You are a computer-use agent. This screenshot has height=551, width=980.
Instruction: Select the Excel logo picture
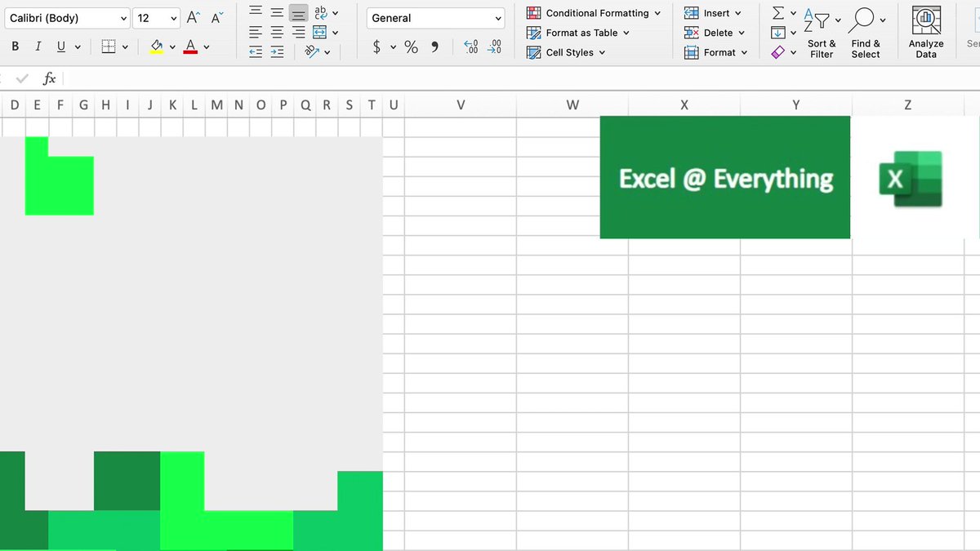click(x=911, y=179)
